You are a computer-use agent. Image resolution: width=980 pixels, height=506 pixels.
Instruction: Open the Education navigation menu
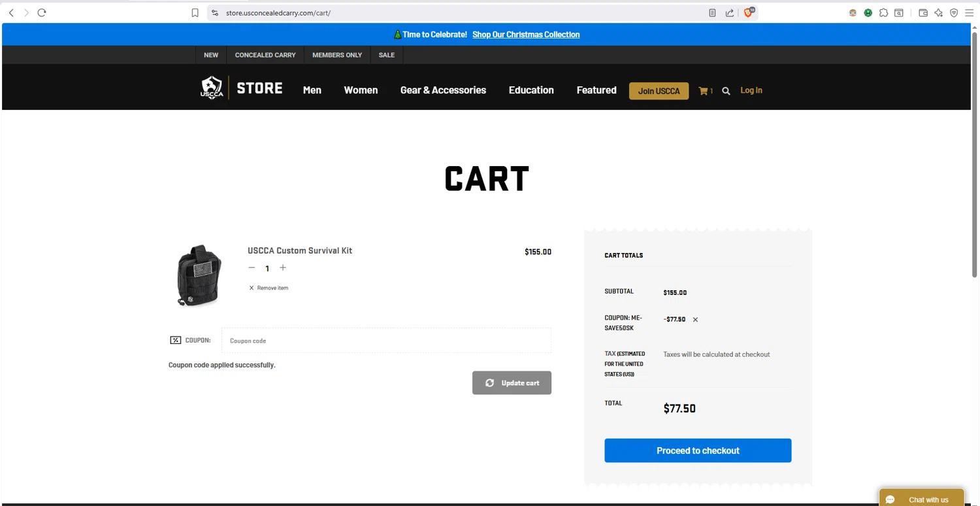point(531,90)
